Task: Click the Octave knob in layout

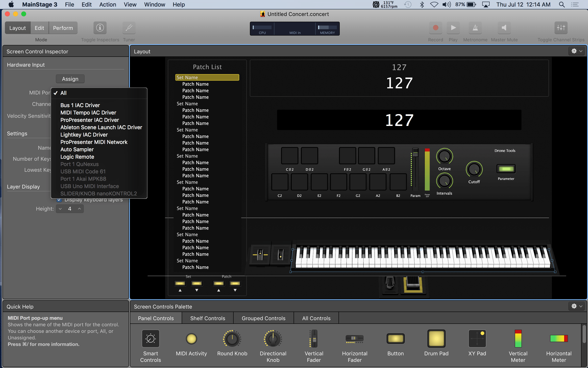Action: coord(444,156)
